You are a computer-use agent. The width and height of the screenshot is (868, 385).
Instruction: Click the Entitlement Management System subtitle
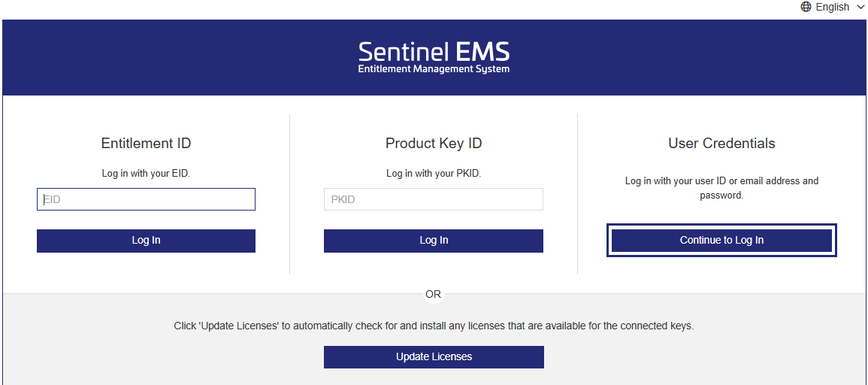pos(434,69)
